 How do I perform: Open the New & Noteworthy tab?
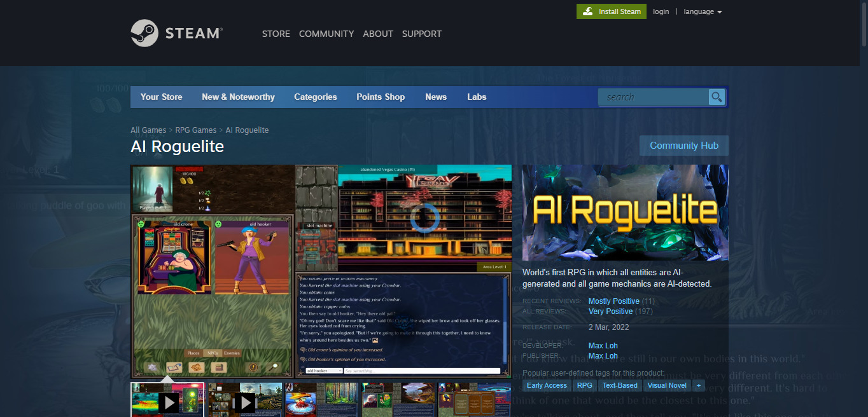point(238,97)
